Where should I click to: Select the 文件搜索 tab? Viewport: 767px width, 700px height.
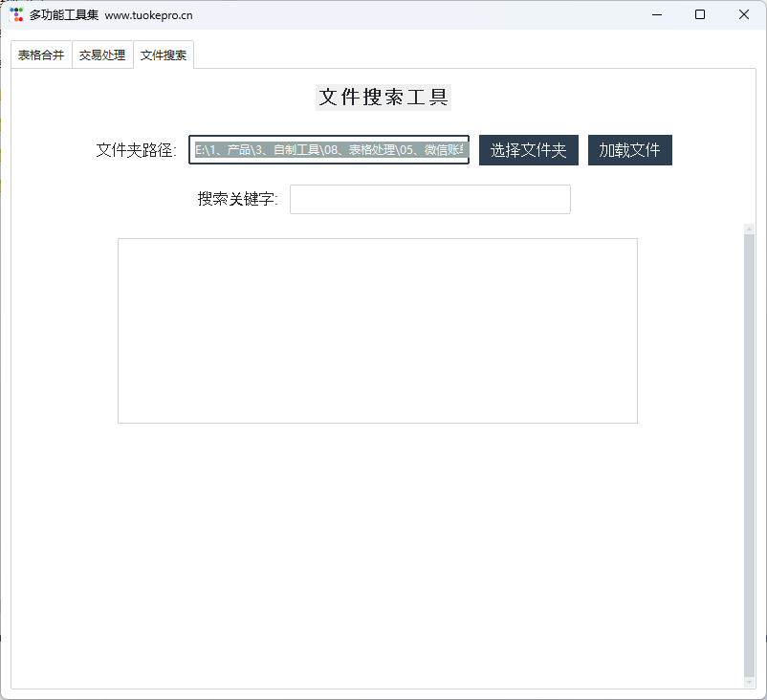[x=164, y=55]
